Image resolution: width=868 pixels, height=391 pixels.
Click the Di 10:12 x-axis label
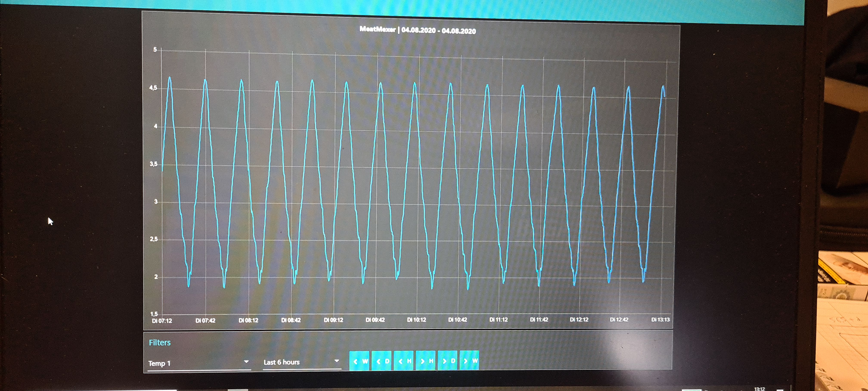[x=417, y=320]
